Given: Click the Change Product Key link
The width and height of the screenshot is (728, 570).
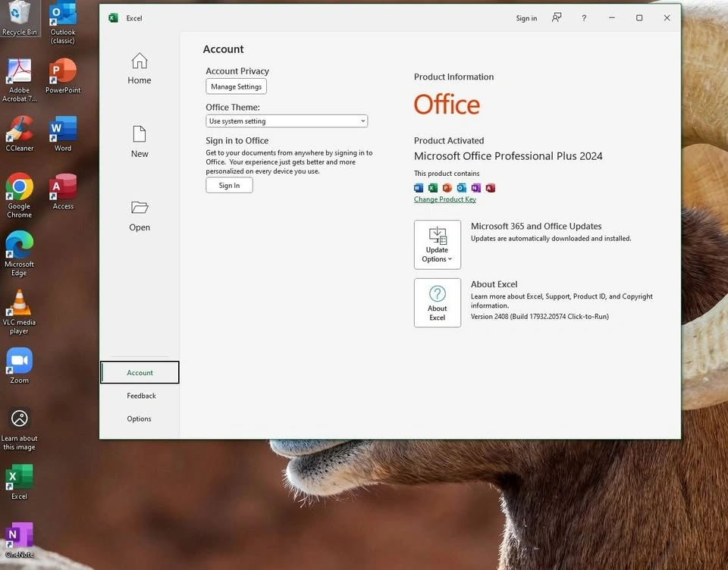Looking at the screenshot, I should coord(445,199).
